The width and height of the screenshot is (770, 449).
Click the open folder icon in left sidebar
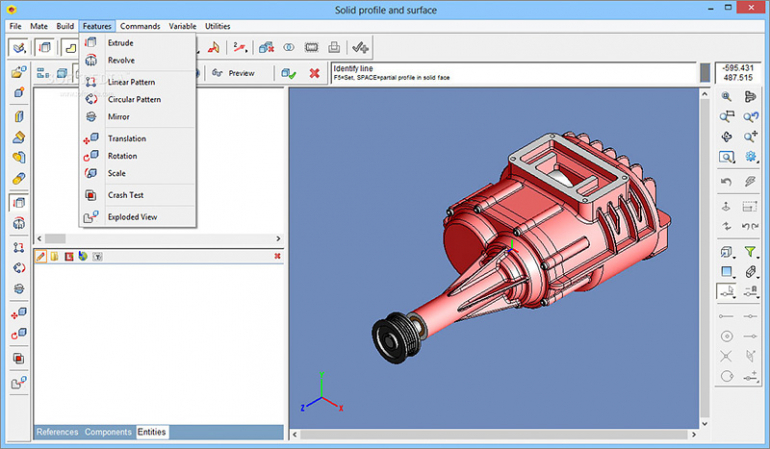point(19,73)
